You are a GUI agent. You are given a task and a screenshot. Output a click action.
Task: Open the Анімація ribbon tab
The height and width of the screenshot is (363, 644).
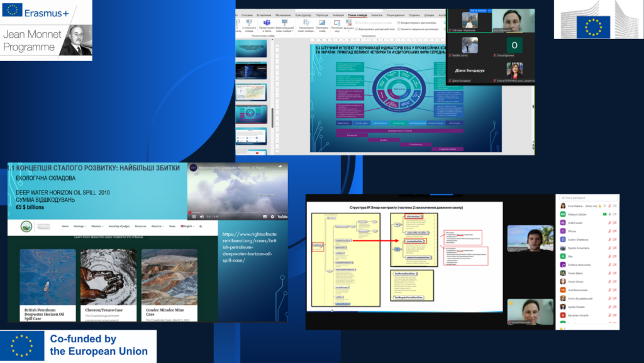[x=338, y=15]
